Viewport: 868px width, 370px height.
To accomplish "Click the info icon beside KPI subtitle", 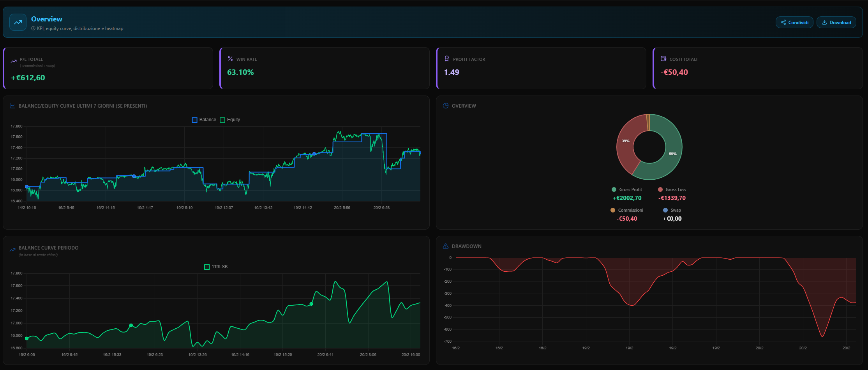I will coord(33,28).
